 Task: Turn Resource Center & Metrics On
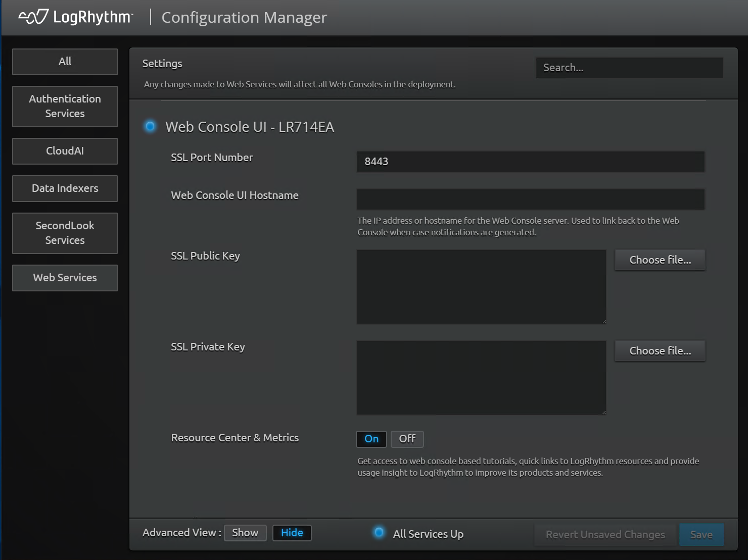[x=371, y=439]
